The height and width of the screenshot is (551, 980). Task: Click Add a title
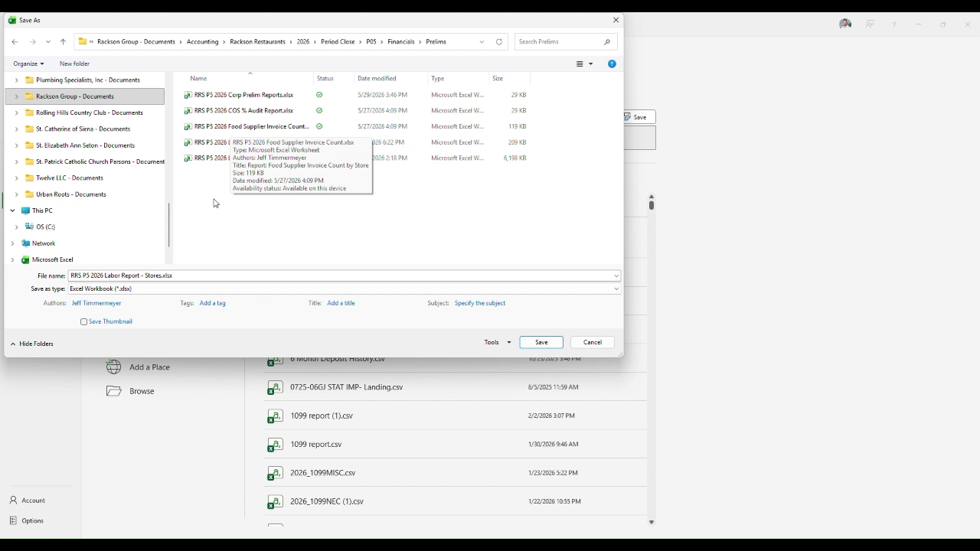pyautogui.click(x=341, y=303)
